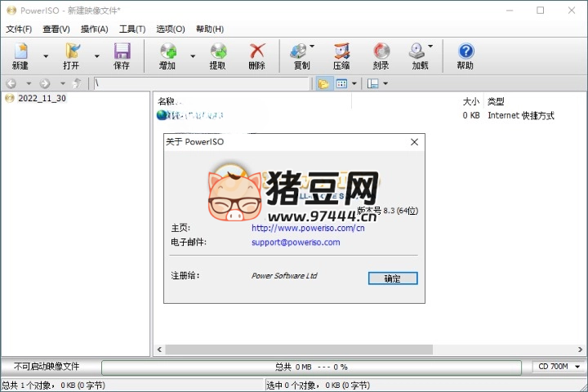588x392 pixels.
Task: Open the Options (选项) menu
Action: click(171, 29)
